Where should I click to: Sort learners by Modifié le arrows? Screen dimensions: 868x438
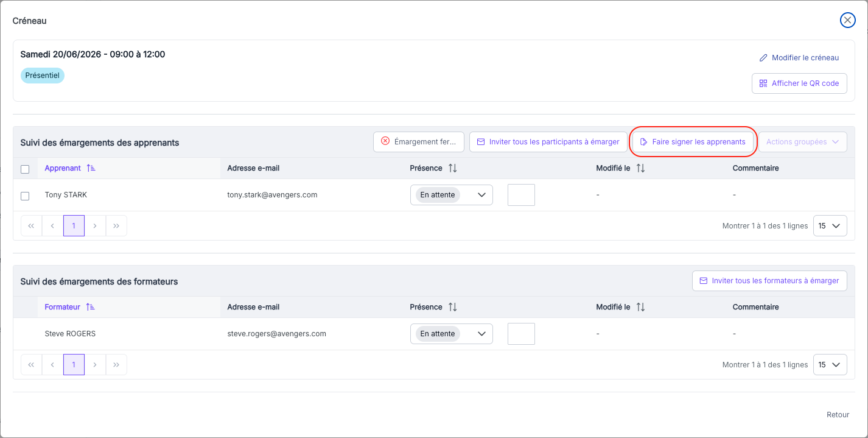[640, 168]
